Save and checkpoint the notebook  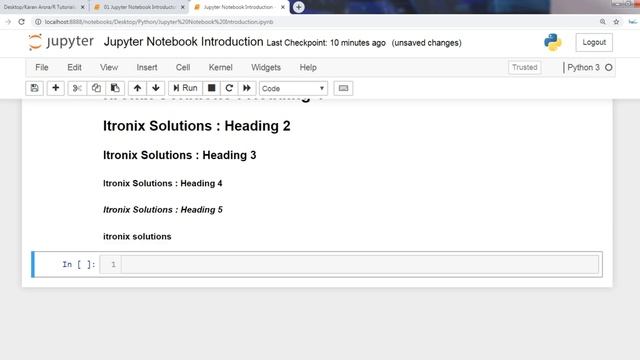coord(35,88)
